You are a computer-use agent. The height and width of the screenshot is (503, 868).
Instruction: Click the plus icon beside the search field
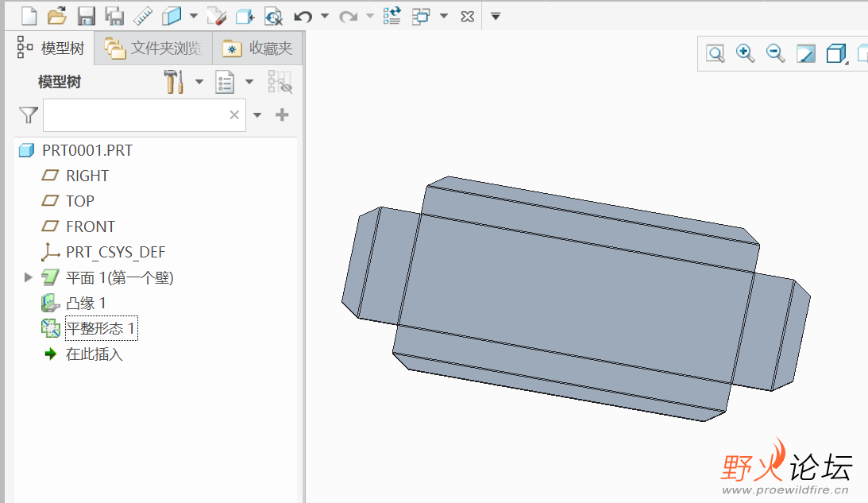[x=283, y=114]
